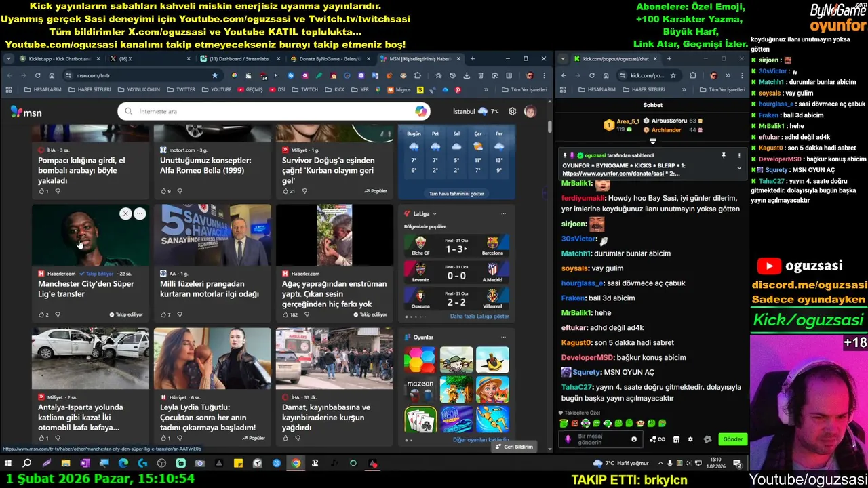The height and width of the screenshot is (488, 868).
Task: Open LaLiga widget options menu
Action: click(x=503, y=214)
